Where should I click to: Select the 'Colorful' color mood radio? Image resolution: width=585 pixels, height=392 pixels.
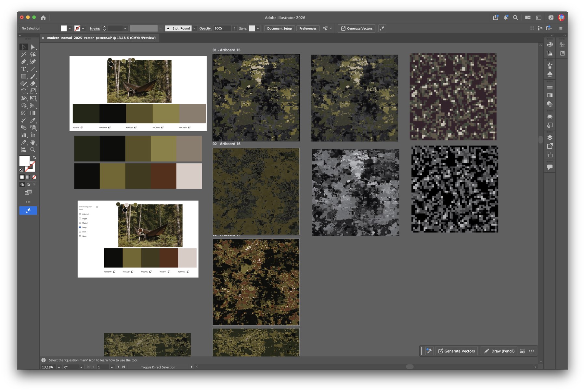click(80, 214)
